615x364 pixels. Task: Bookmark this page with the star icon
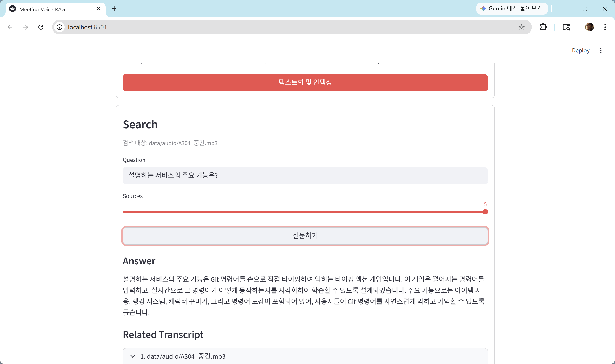click(521, 27)
